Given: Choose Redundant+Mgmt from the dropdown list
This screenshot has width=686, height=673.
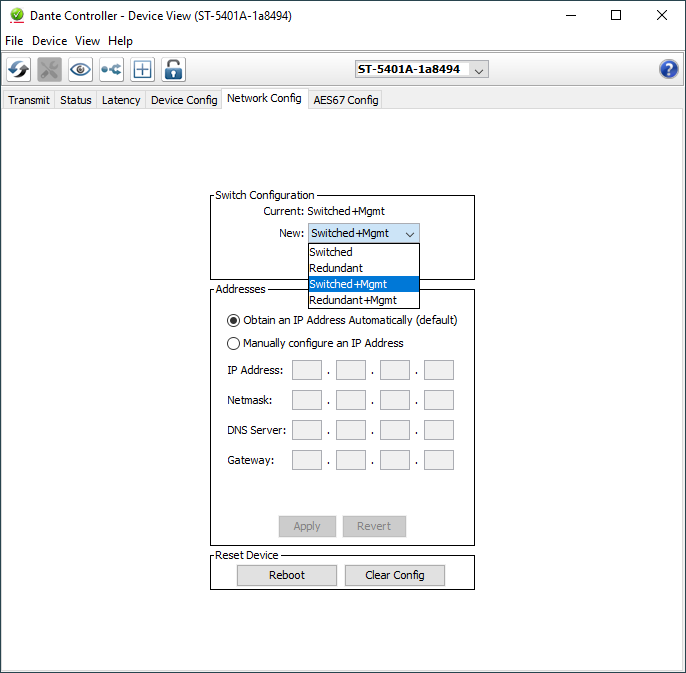Looking at the screenshot, I should pyautogui.click(x=353, y=300).
